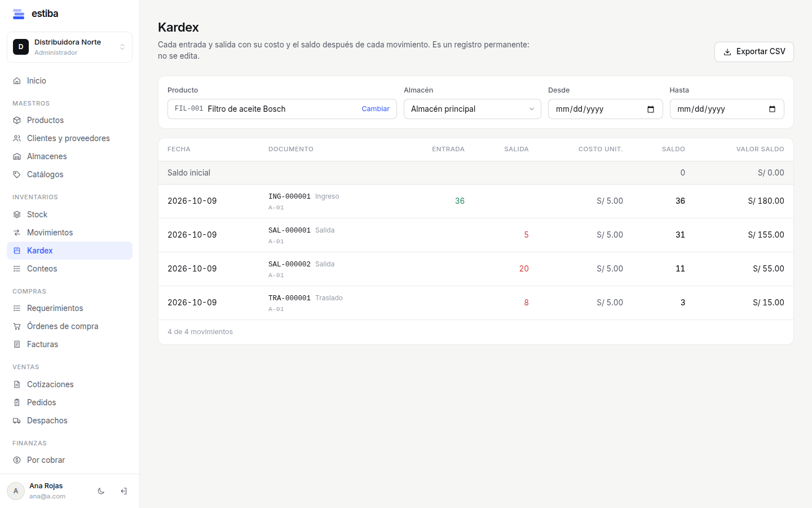Select the Despachos truck icon
812x508 pixels.
[17, 421]
